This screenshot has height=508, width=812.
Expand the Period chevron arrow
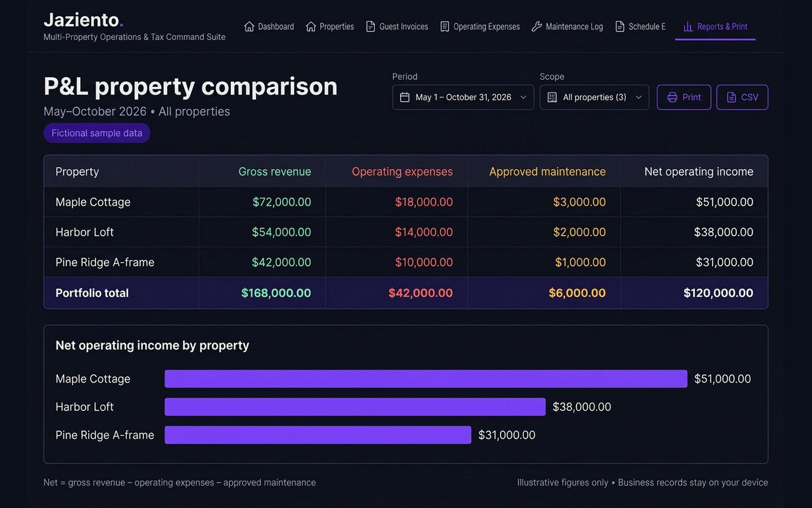[523, 97]
